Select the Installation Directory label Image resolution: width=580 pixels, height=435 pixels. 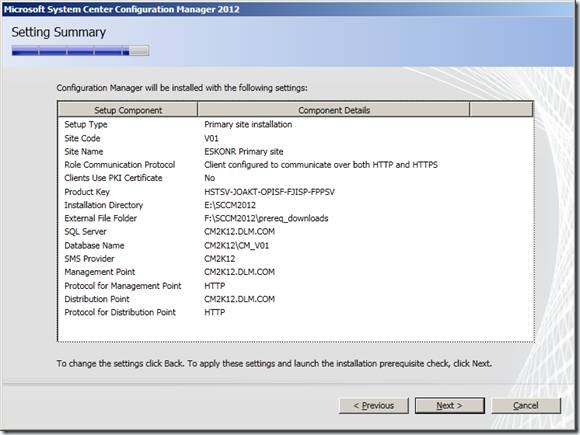click(104, 205)
